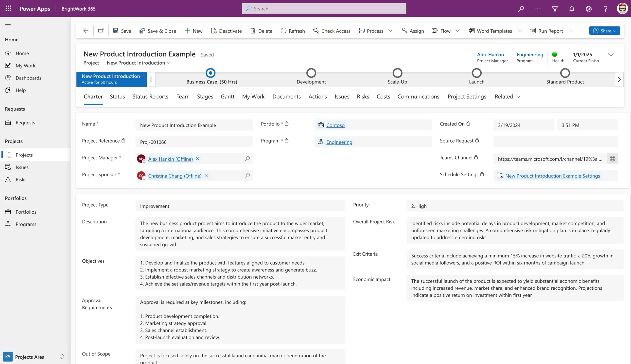Click the Check Access icon
This screenshot has height=364, width=631.
pos(316,31)
